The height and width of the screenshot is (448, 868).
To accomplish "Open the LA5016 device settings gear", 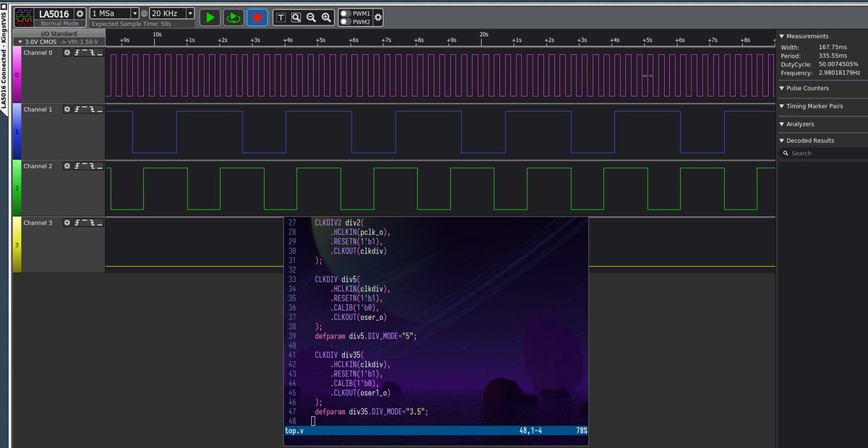I will coord(81,14).
